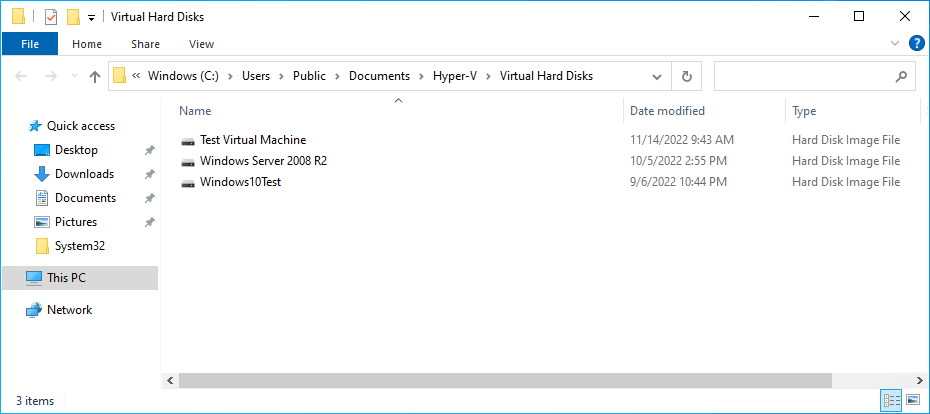
Task: Click the Help question mark icon
Action: pyautogui.click(x=916, y=43)
